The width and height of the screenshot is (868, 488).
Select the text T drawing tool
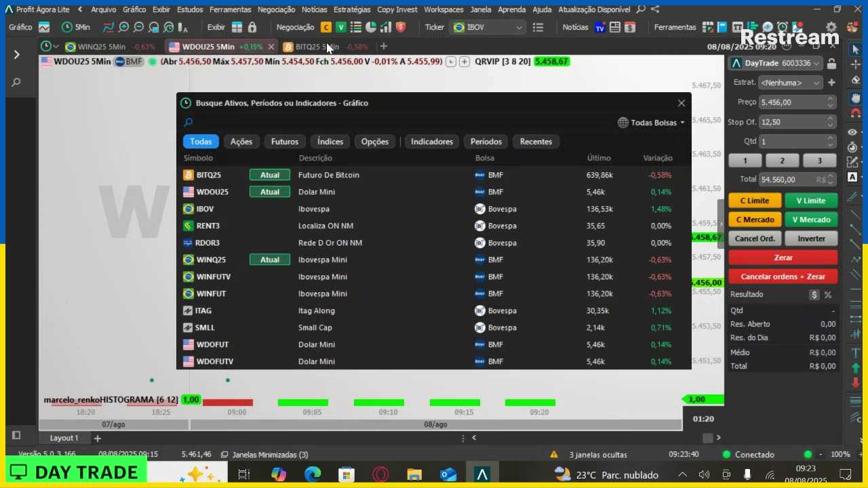tap(855, 352)
